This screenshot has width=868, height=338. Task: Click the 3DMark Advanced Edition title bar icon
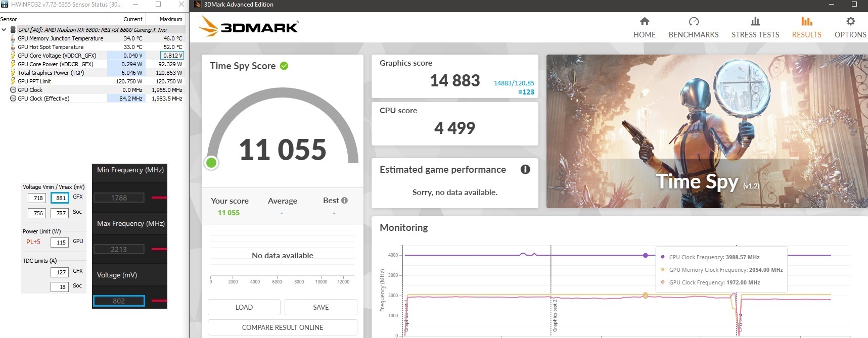[198, 5]
